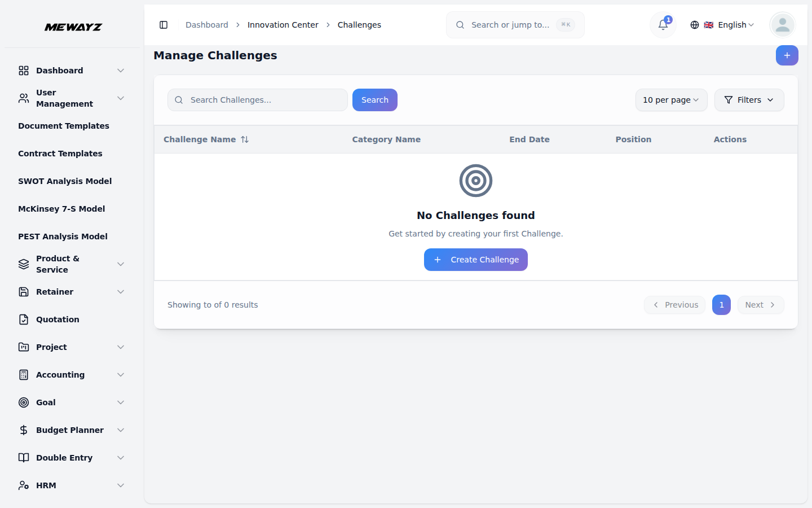Expand the Project chevron
Viewport: 812px width, 508px height.
pyautogui.click(x=121, y=347)
